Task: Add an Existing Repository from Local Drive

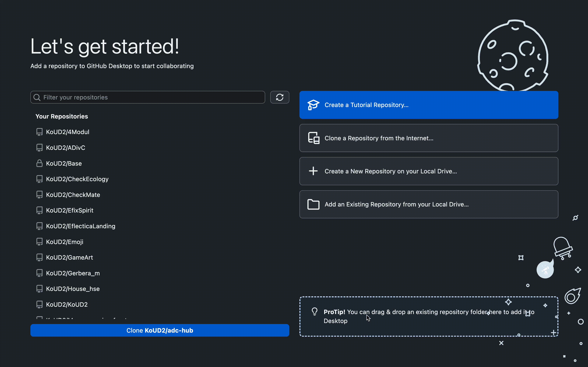Action: (429, 204)
